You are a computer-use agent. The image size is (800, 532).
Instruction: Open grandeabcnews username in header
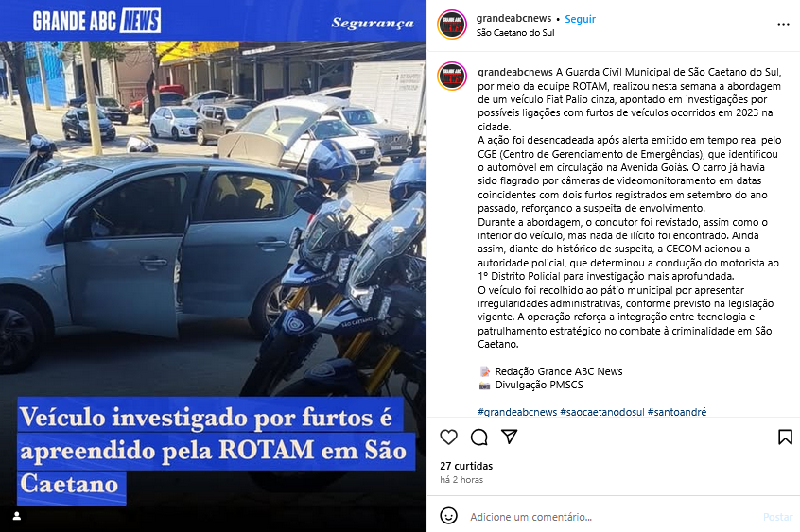pos(513,18)
